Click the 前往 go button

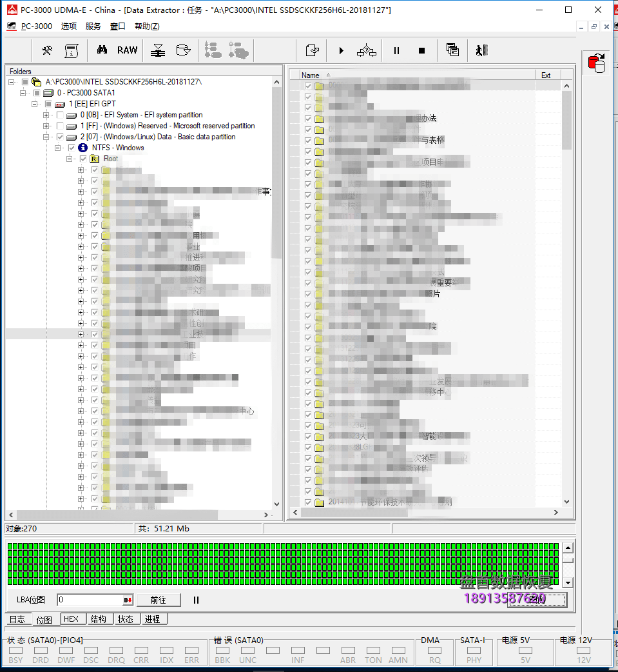159,600
